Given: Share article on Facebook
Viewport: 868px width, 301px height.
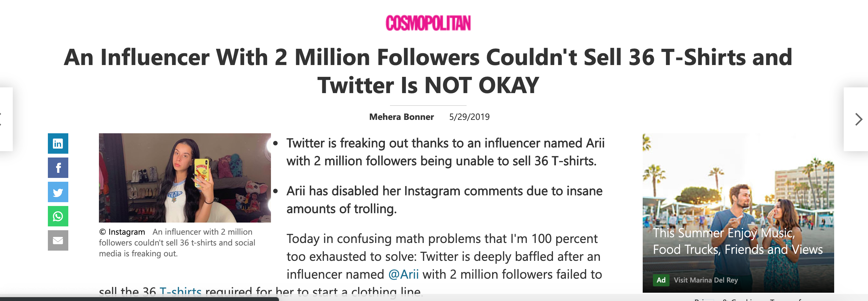Looking at the screenshot, I should pyautogui.click(x=58, y=168).
